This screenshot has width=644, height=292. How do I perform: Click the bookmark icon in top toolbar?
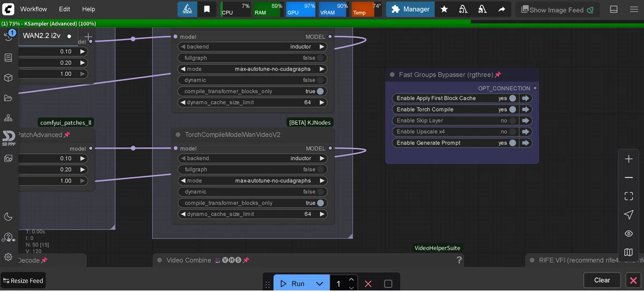point(207,9)
